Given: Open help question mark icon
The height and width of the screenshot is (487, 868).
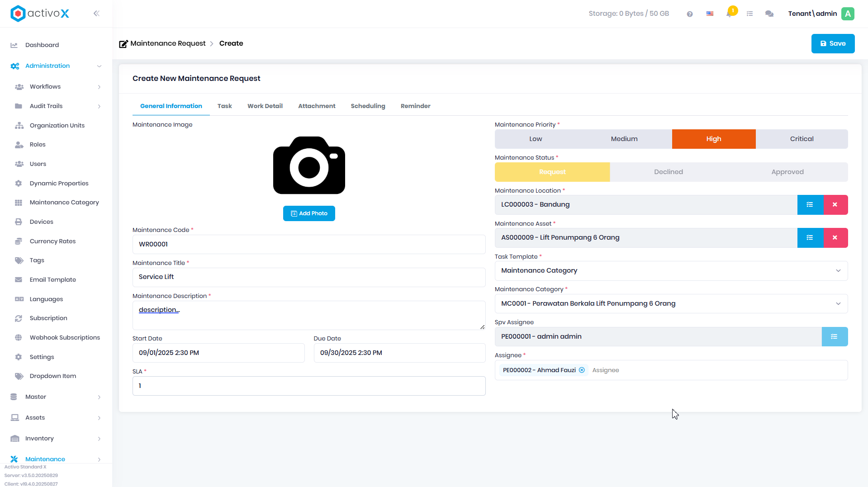Looking at the screenshot, I should point(689,14).
